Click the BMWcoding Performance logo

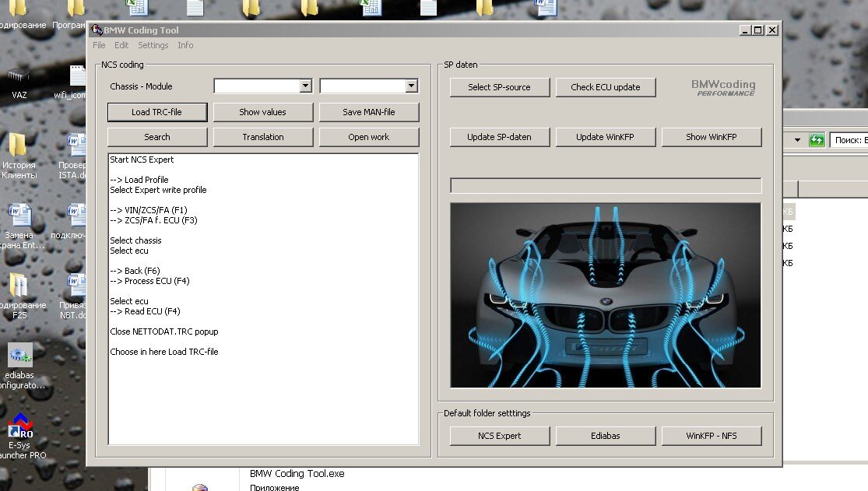tap(723, 87)
